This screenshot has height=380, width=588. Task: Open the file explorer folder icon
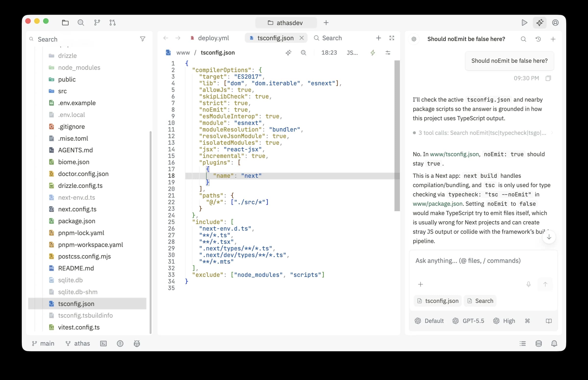pos(65,23)
